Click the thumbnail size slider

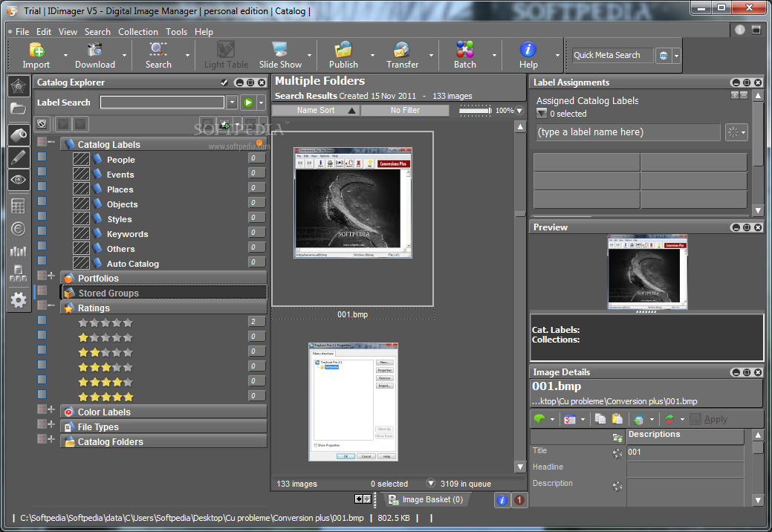point(475,111)
